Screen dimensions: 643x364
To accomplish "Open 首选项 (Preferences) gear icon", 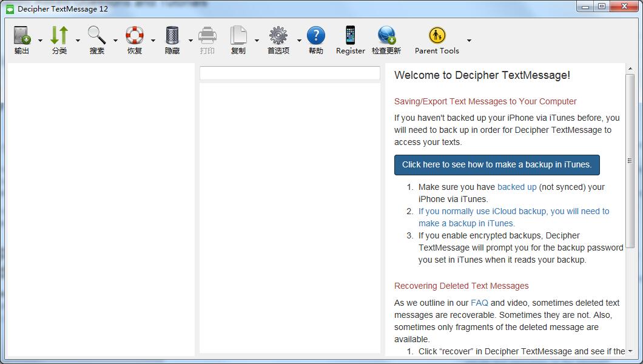I will pyautogui.click(x=278, y=36).
